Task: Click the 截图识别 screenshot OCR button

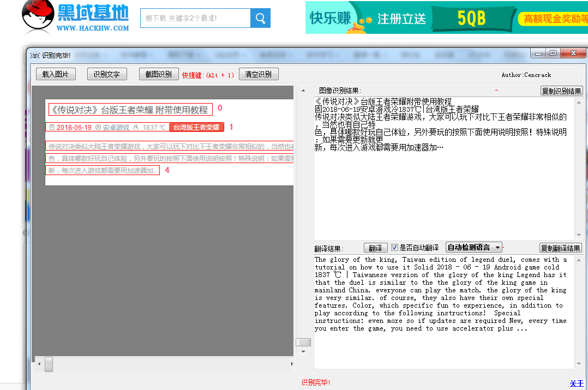Action: [159, 74]
